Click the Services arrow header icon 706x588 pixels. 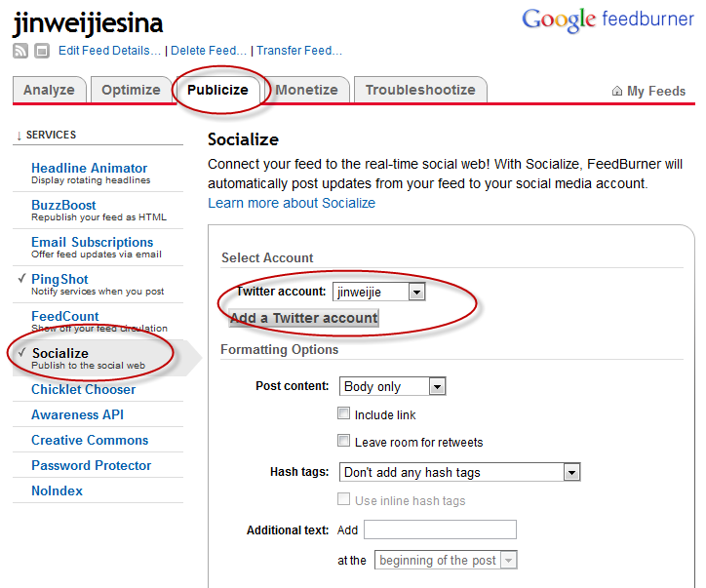click(x=19, y=136)
